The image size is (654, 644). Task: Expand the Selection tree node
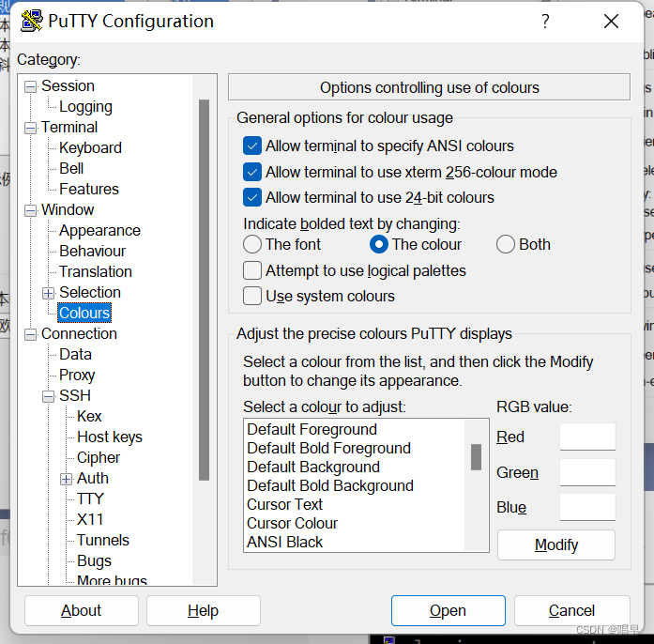point(49,293)
